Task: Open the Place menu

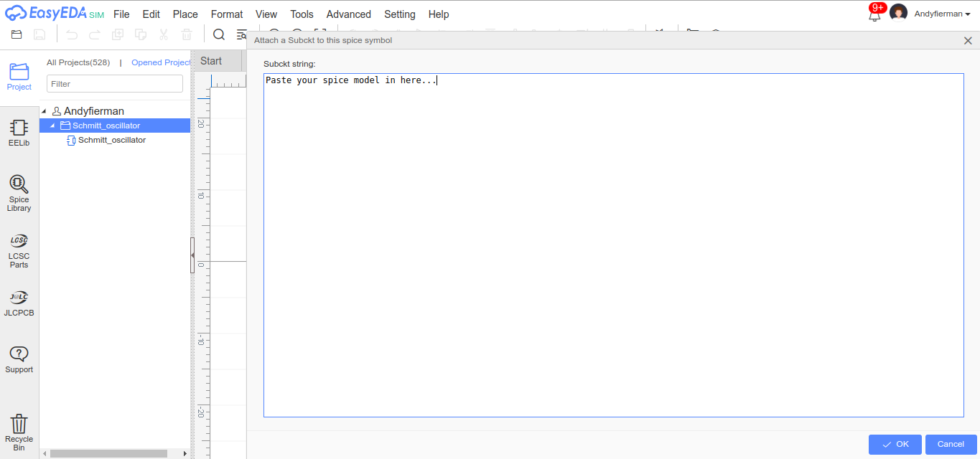Action: pos(185,14)
